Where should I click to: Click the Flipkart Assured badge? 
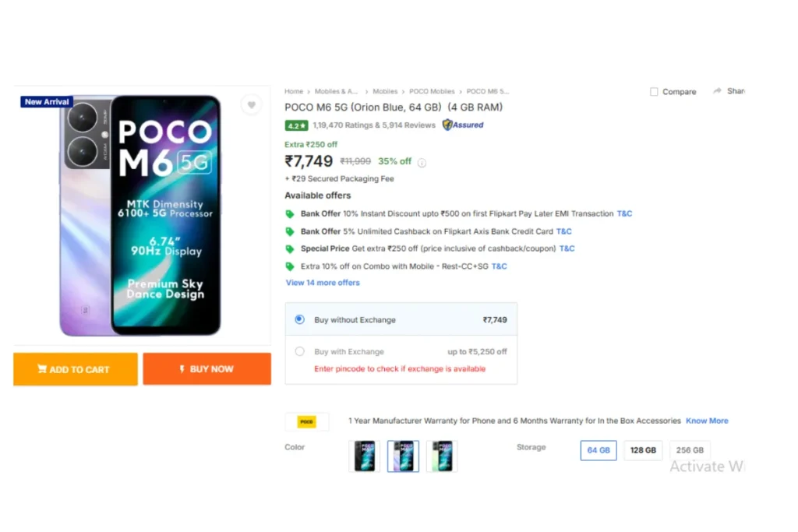(x=463, y=125)
